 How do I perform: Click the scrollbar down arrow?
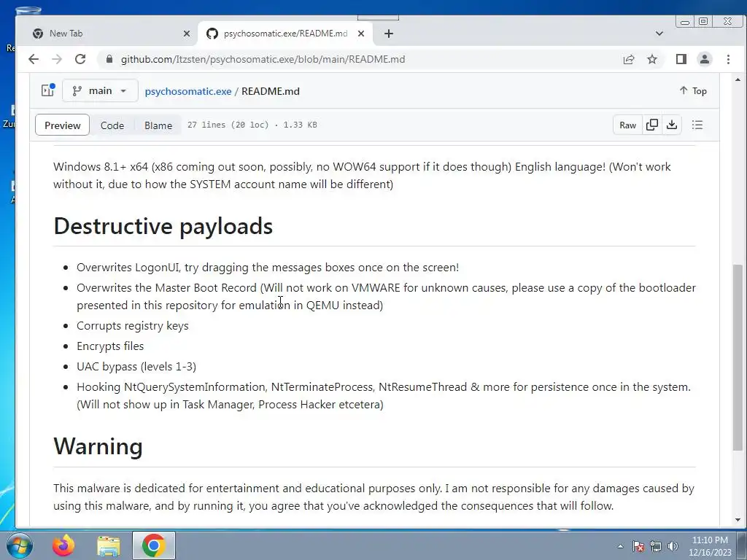738,520
